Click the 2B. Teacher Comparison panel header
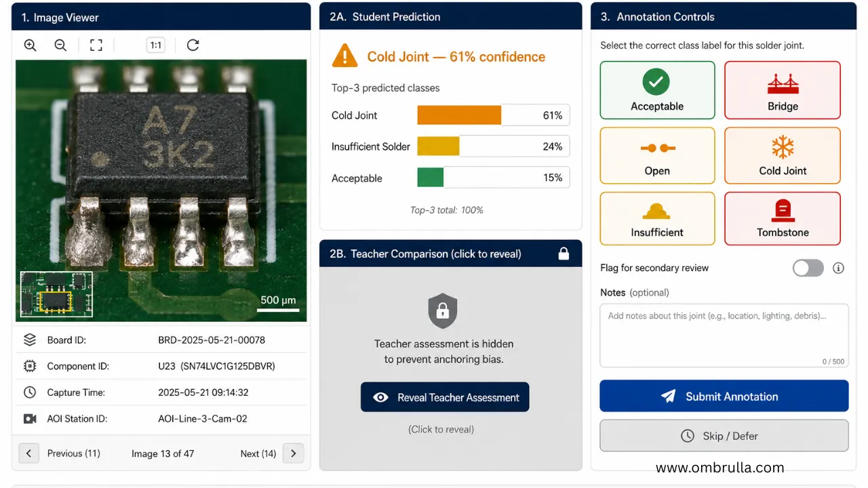This screenshot has width=868, height=488. click(450, 253)
